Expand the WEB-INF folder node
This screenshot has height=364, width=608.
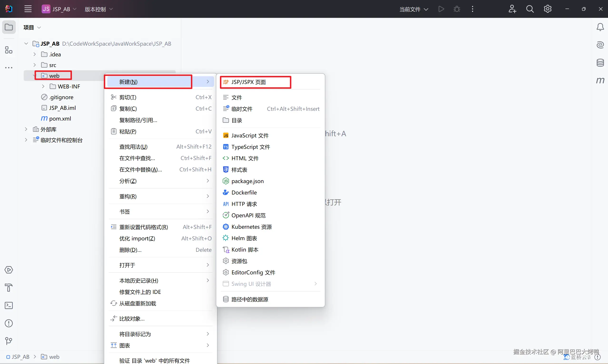point(43,86)
